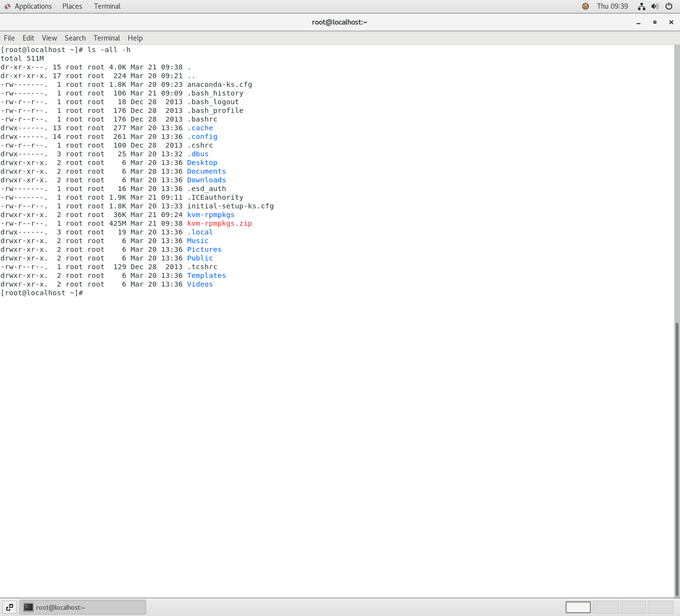The height and width of the screenshot is (616, 680).
Task: Switch to the fourth workspace in pager
Action: (661, 607)
